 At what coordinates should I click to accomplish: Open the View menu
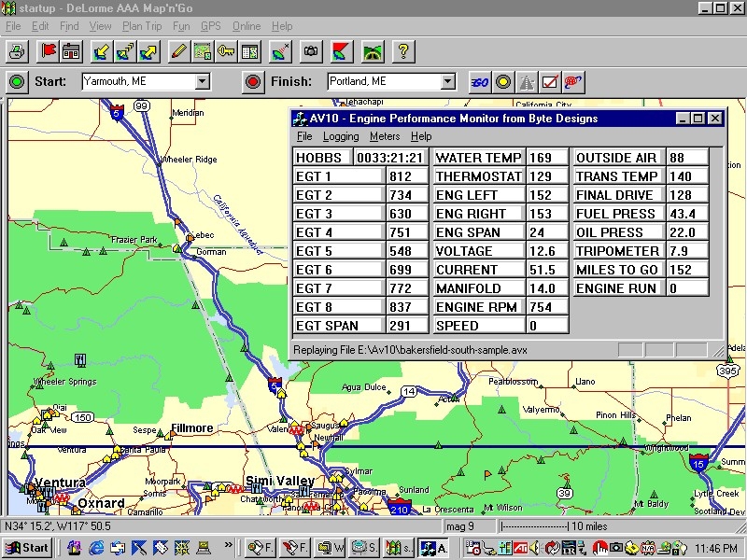click(100, 26)
